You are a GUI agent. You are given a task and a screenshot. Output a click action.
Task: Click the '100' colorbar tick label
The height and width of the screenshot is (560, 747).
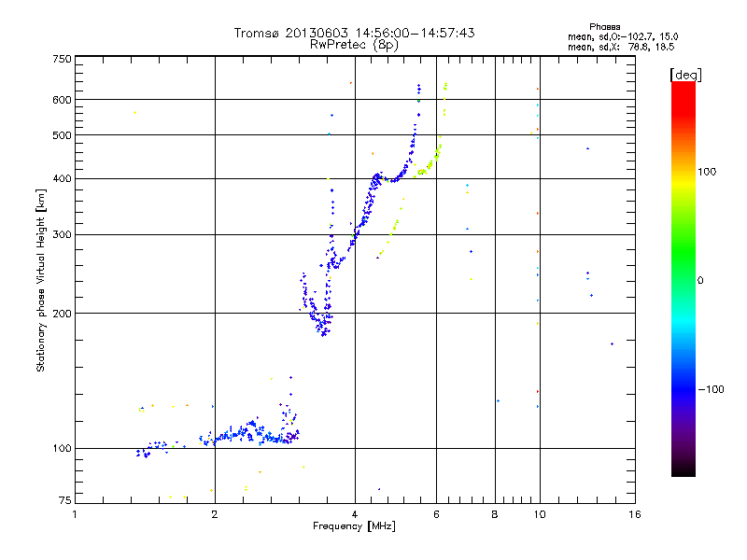(x=707, y=172)
